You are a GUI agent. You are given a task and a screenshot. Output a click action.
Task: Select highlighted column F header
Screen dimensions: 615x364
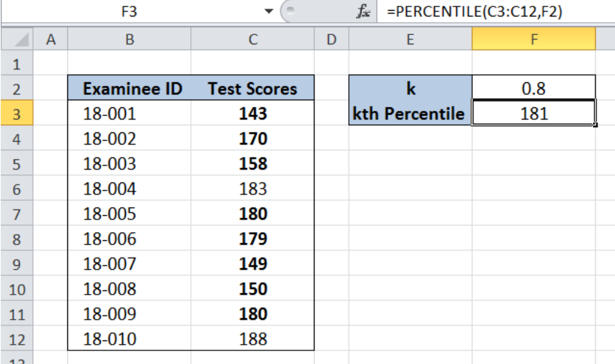coord(533,39)
